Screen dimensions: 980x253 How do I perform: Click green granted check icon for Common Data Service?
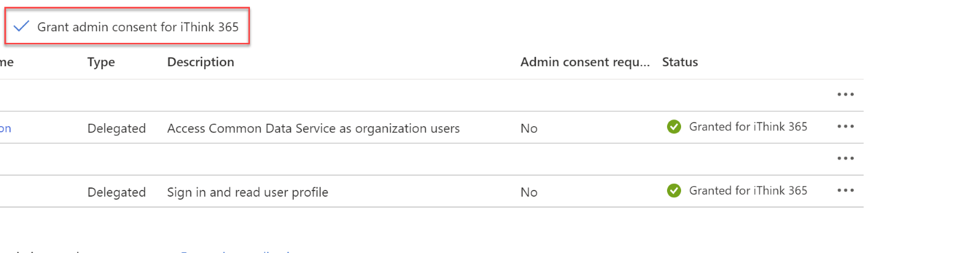674,127
